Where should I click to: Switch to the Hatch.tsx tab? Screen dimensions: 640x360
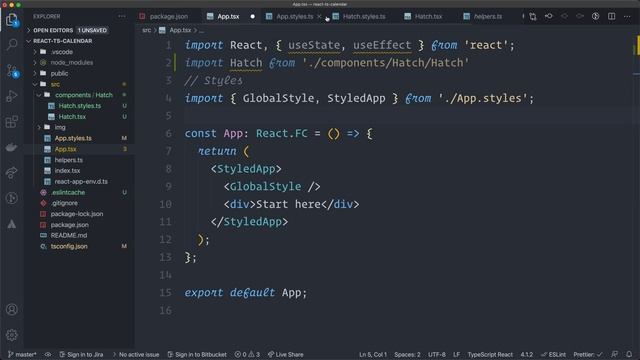coord(428,17)
